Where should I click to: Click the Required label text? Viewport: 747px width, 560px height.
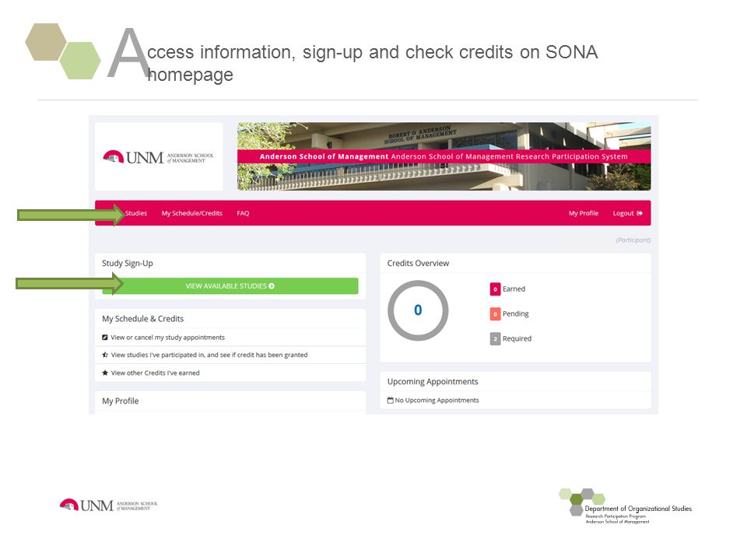point(517,338)
